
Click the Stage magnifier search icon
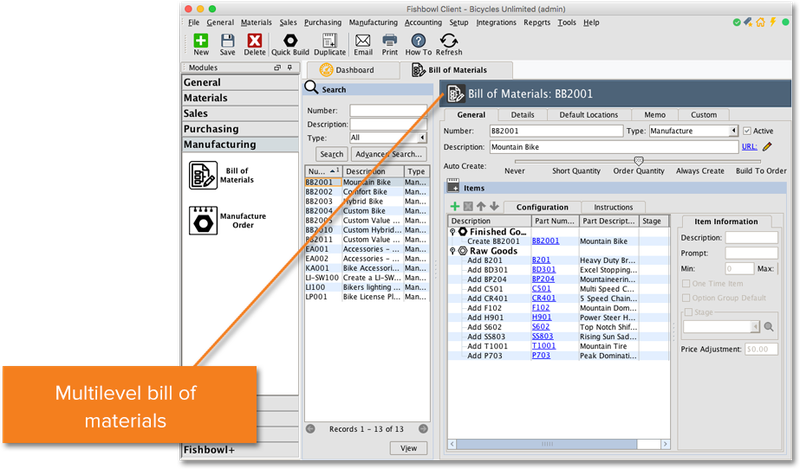(x=768, y=327)
